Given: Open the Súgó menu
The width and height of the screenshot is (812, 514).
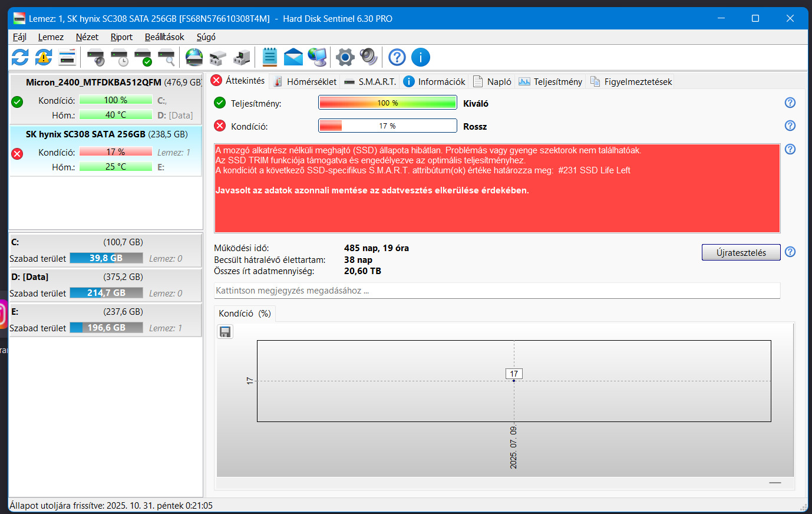Looking at the screenshot, I should coord(206,37).
